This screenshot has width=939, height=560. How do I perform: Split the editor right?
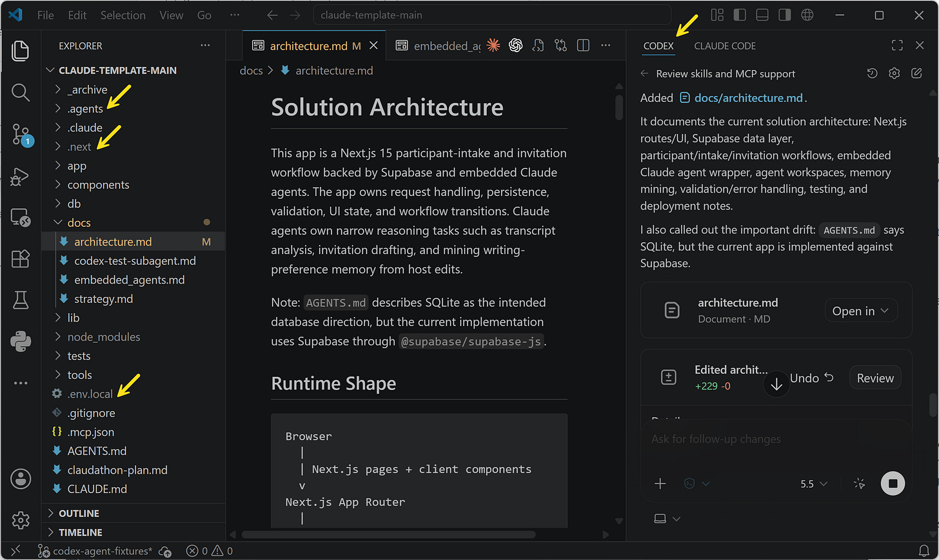pyautogui.click(x=583, y=45)
